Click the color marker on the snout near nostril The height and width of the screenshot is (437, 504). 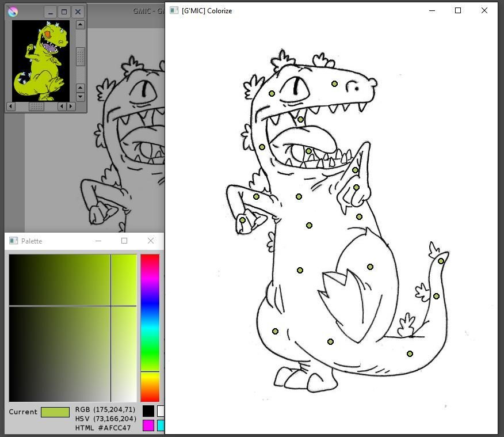tap(334, 83)
